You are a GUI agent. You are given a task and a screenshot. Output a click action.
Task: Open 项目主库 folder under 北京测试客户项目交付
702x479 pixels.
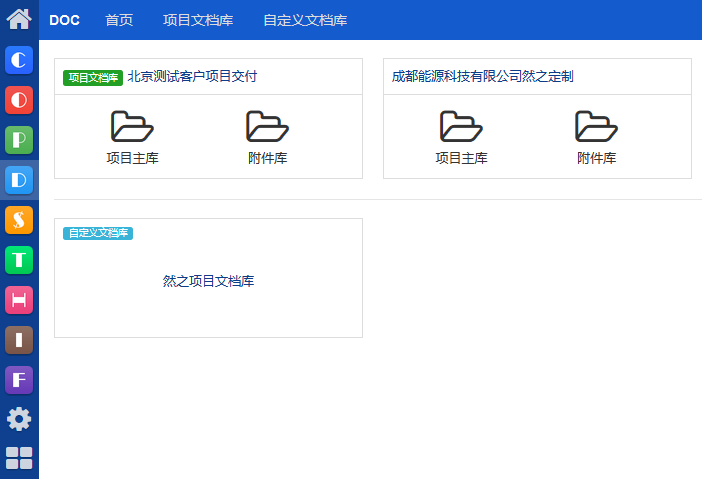point(132,137)
